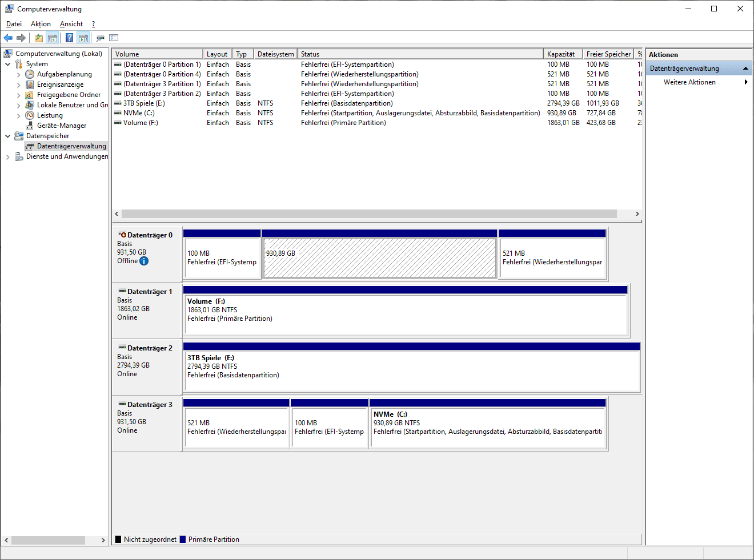Expand the Aufgabenplanung node
Screen dimensions: 754x560
click(x=19, y=74)
